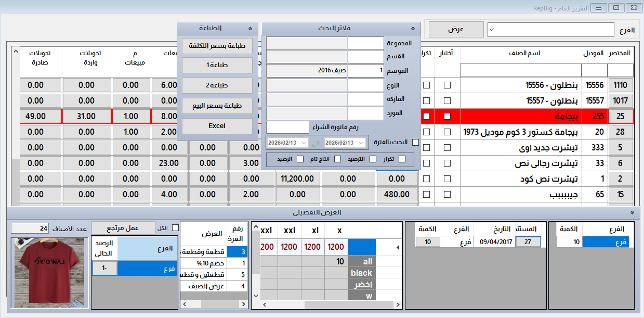
Task: Tick the تكرار filter checkbox
Action: (x=402, y=159)
